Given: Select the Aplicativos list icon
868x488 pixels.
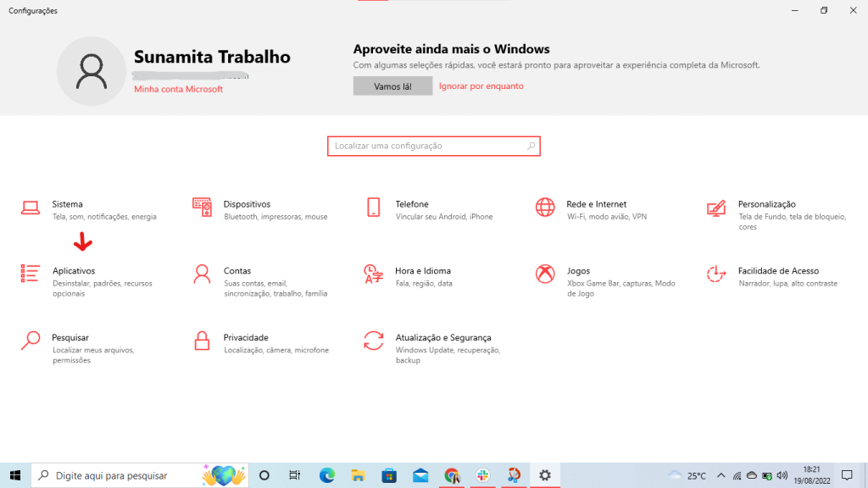Looking at the screenshot, I should click(x=31, y=274).
